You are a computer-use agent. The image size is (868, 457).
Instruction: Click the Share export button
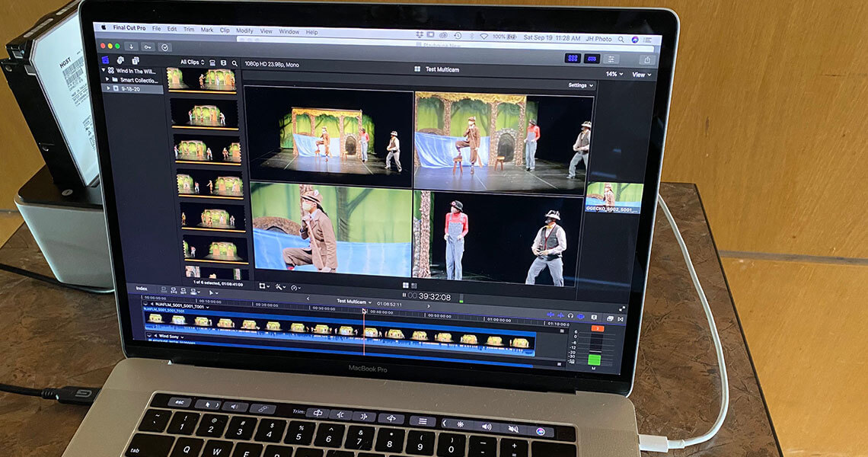[x=646, y=60]
